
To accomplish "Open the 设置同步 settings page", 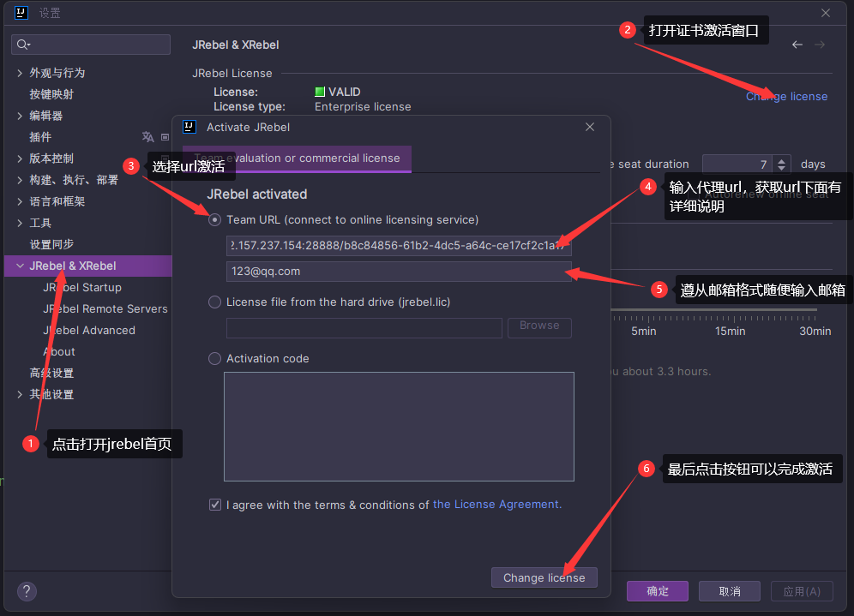I will 51,244.
